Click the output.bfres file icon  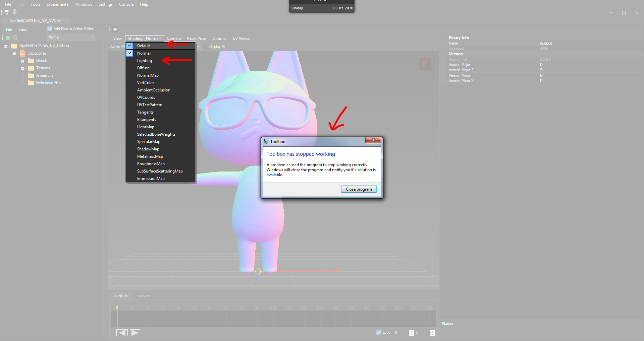click(x=22, y=53)
